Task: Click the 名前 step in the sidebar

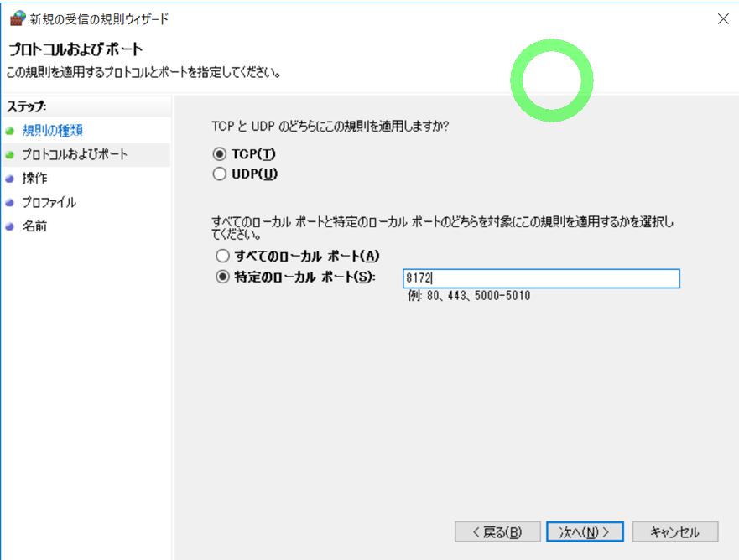Action: tap(34, 226)
